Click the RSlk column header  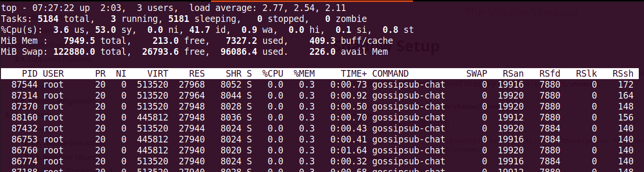pyautogui.click(x=586, y=74)
